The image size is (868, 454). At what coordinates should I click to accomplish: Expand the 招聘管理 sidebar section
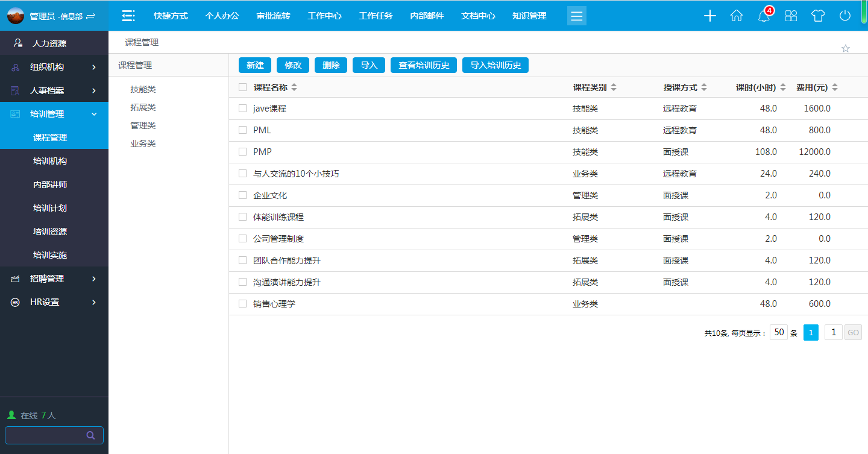tap(94, 279)
